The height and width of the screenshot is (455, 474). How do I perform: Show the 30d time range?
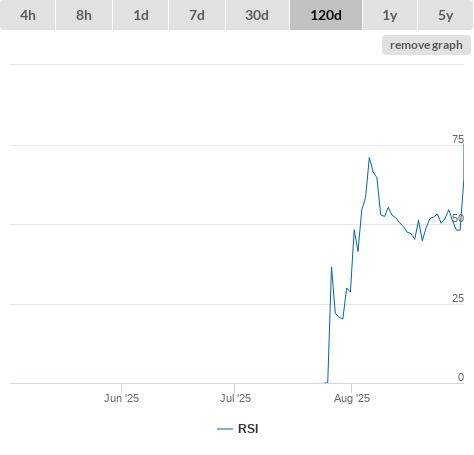257,15
